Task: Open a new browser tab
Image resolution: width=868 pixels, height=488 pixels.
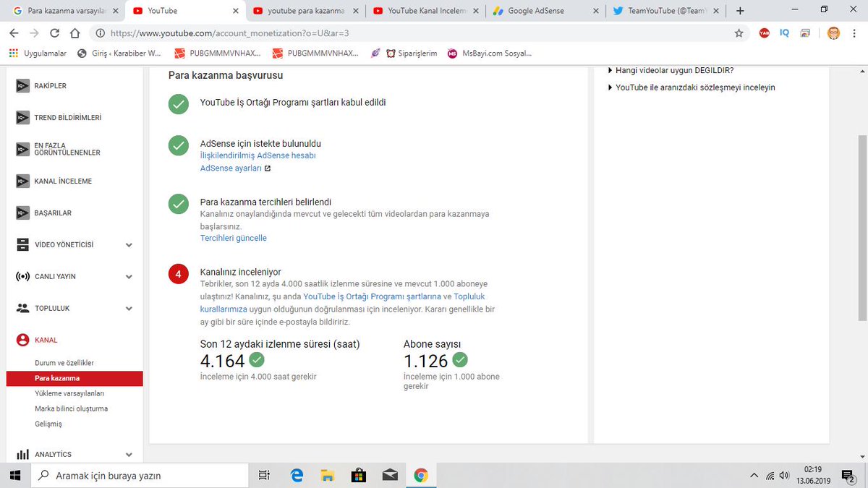Action: (740, 11)
